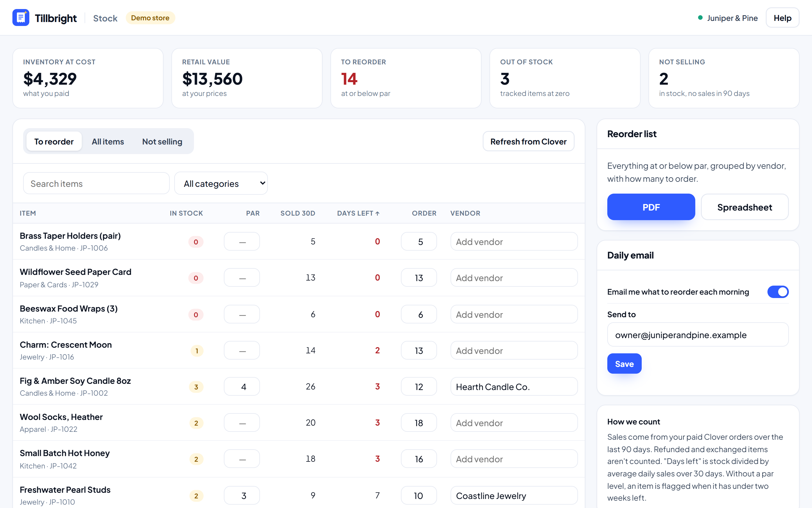Click Refresh from Clover button
This screenshot has height=508, width=812.
pyautogui.click(x=528, y=141)
